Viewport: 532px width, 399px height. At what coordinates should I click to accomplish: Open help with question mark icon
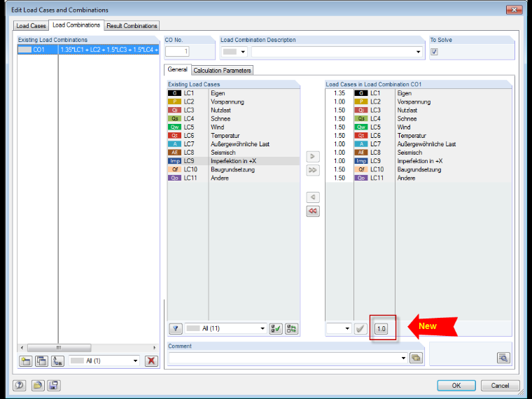tap(20, 386)
